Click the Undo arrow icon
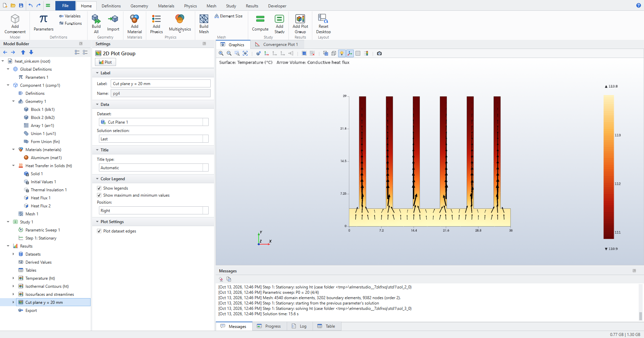Screen dimensions: 644x338 click(31, 5)
